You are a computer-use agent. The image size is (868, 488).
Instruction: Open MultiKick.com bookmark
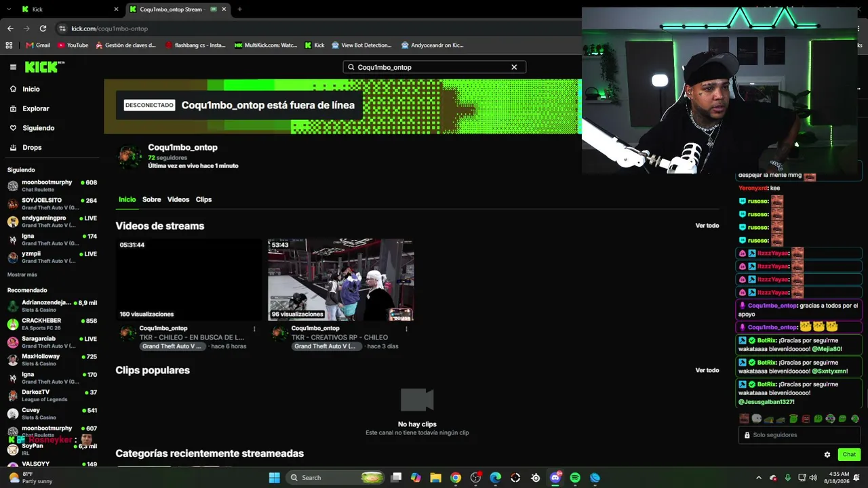[266, 45]
